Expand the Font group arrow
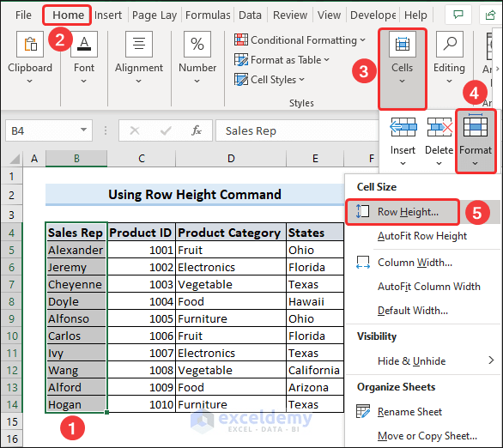 [x=84, y=82]
